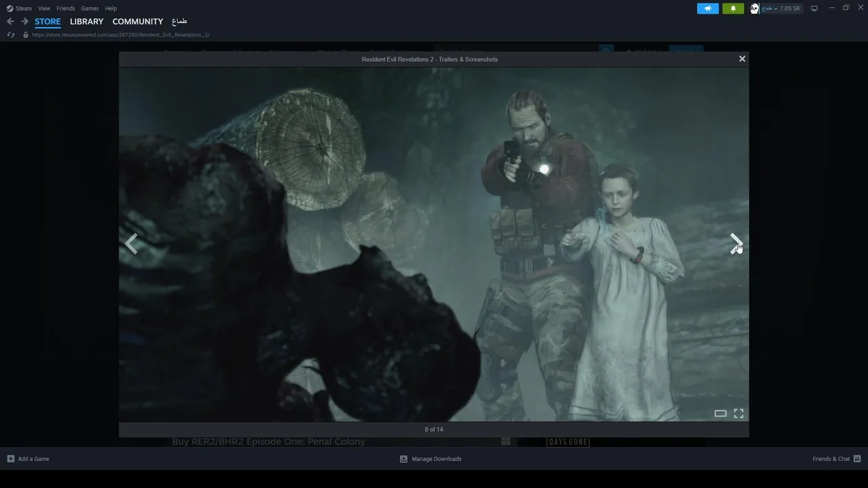Click Add a Game
The width and height of the screenshot is (868, 488).
pos(28,459)
